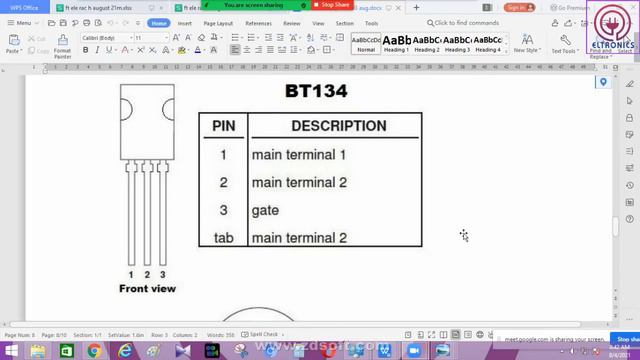Decrease font size

(188, 38)
